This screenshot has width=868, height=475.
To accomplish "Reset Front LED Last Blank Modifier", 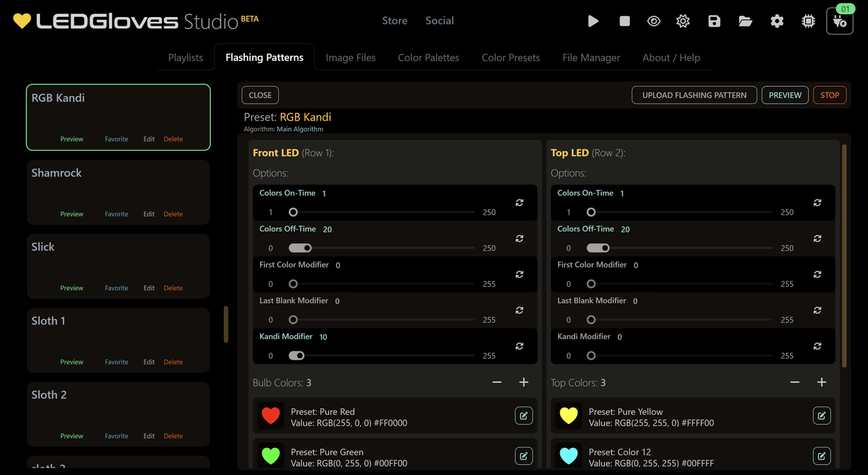I will 519,310.
